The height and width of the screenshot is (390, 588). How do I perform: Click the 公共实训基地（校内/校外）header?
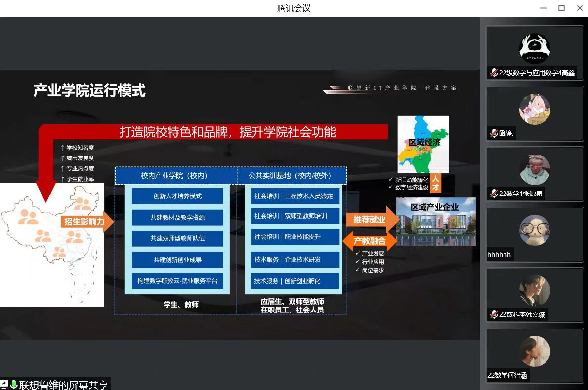click(x=290, y=176)
